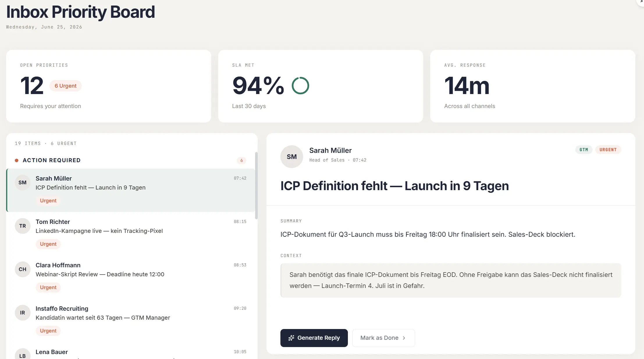Viewport: 644px width, 359px height.
Task: Click the 6 Urgent badge in Open Priorities
Action: 65,86
